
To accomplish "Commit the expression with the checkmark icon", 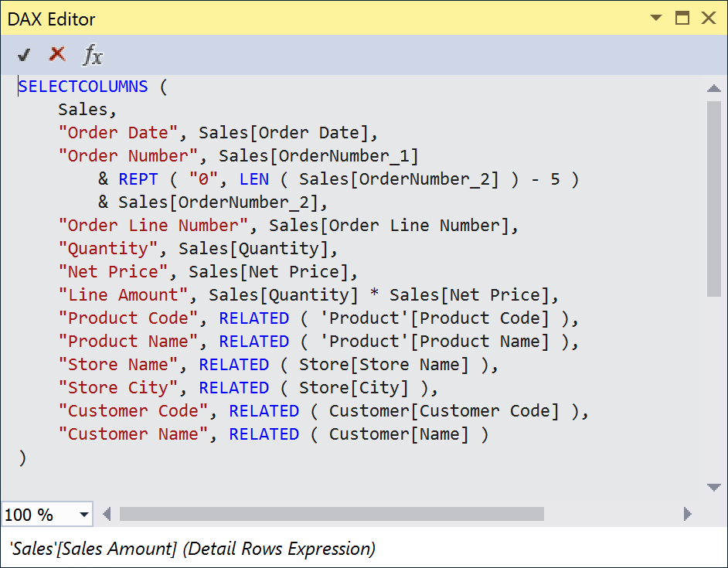I will click(24, 54).
